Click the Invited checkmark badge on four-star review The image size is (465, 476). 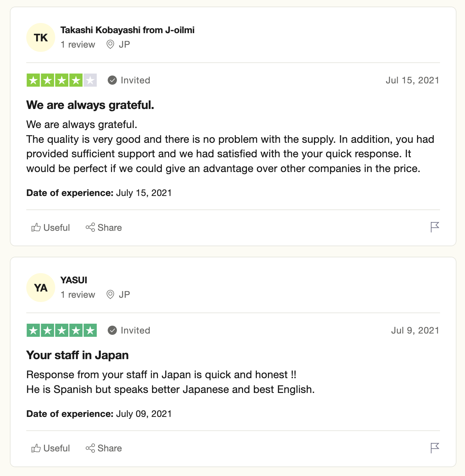point(112,80)
